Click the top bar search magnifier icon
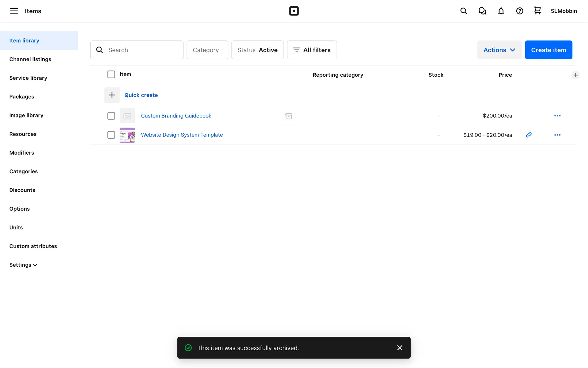The height and width of the screenshot is (368, 588). tap(463, 11)
